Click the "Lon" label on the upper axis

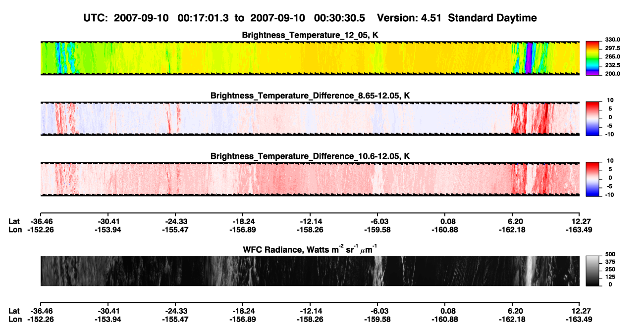pos(15,230)
